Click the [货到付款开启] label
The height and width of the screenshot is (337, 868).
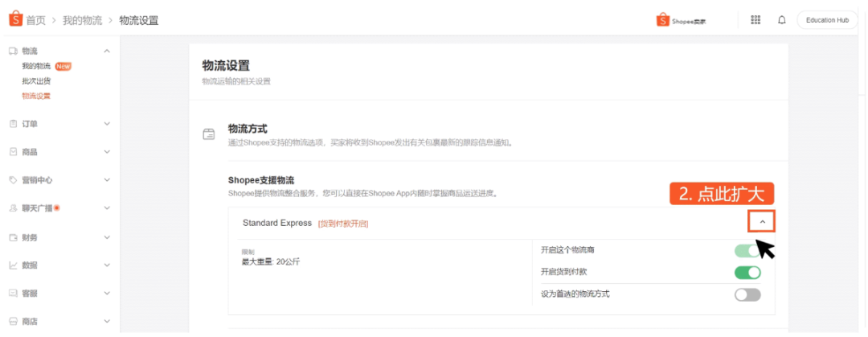(343, 224)
